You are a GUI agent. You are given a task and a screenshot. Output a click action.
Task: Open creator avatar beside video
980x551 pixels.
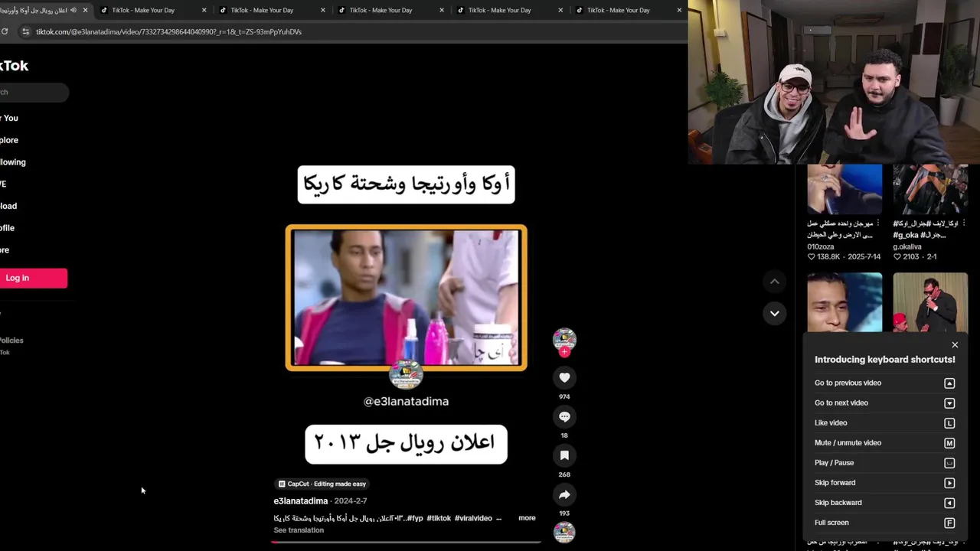(x=564, y=339)
